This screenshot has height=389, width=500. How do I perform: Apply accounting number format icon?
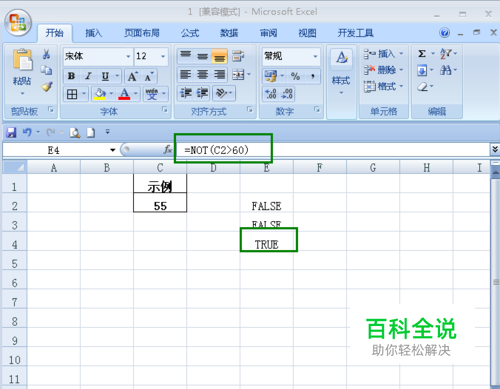pyautogui.click(x=271, y=76)
